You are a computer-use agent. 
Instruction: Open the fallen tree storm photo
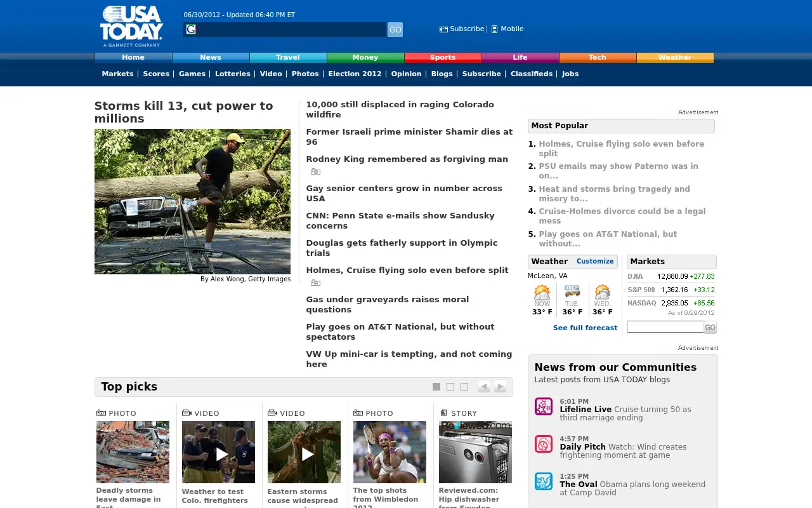coord(192,201)
